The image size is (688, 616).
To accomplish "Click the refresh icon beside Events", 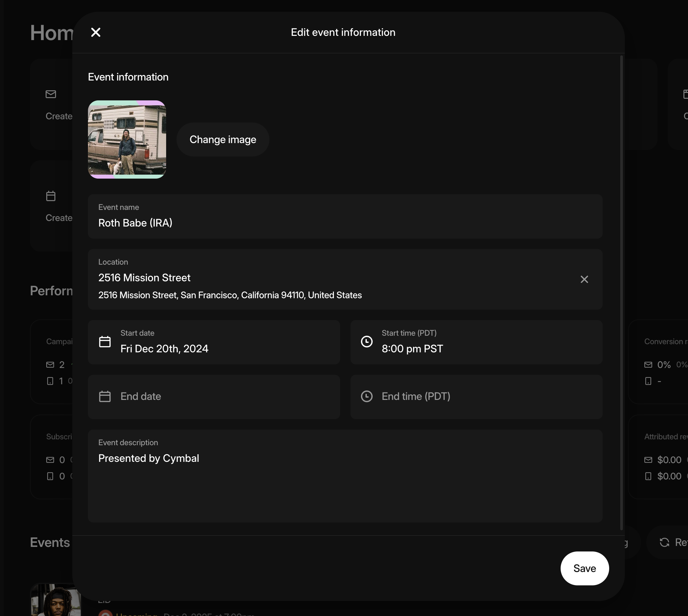I will click(x=664, y=543).
